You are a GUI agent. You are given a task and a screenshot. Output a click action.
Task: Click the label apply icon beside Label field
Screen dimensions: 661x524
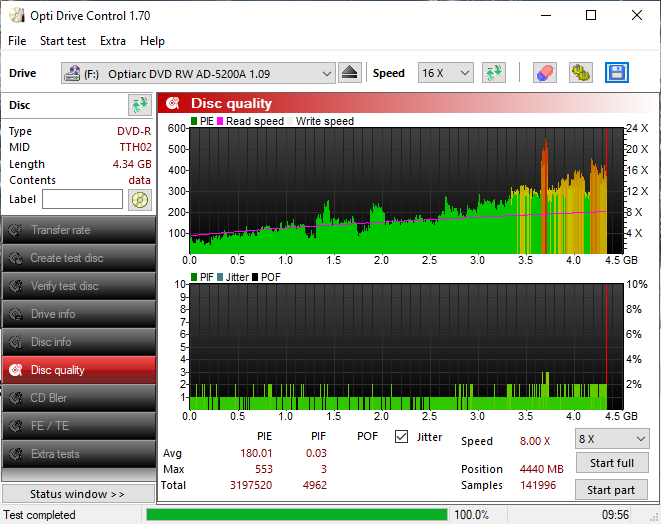coord(139,199)
